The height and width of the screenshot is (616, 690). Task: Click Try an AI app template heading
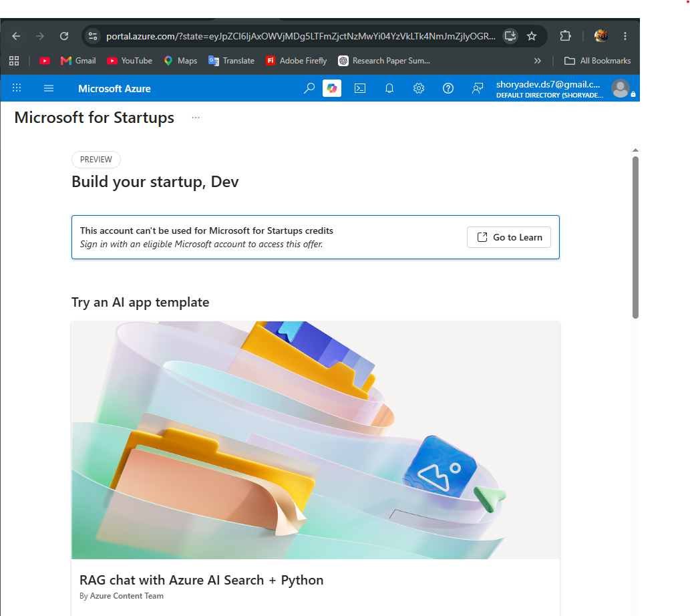click(x=140, y=302)
